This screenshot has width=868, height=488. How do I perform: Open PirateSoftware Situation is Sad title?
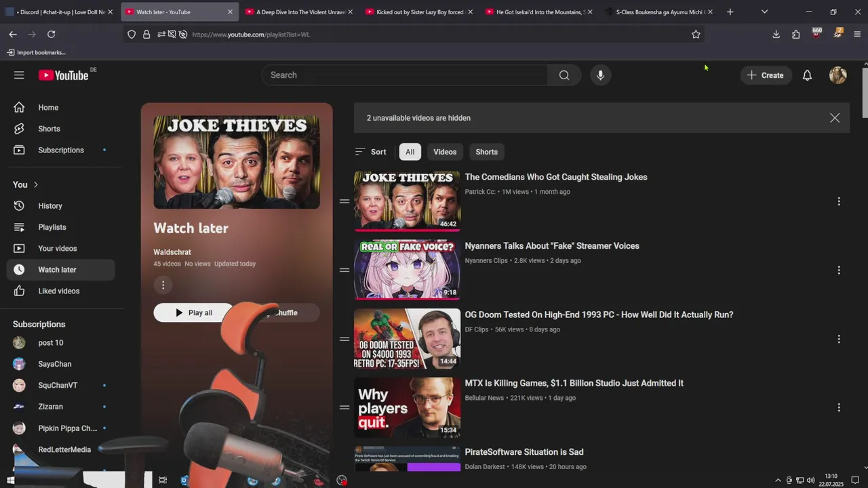coord(524,452)
